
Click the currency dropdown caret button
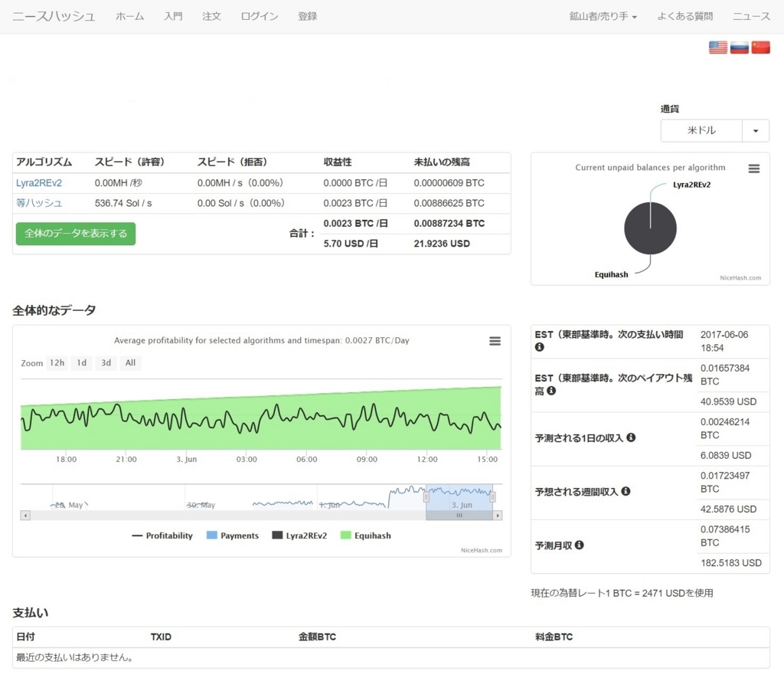coord(756,130)
